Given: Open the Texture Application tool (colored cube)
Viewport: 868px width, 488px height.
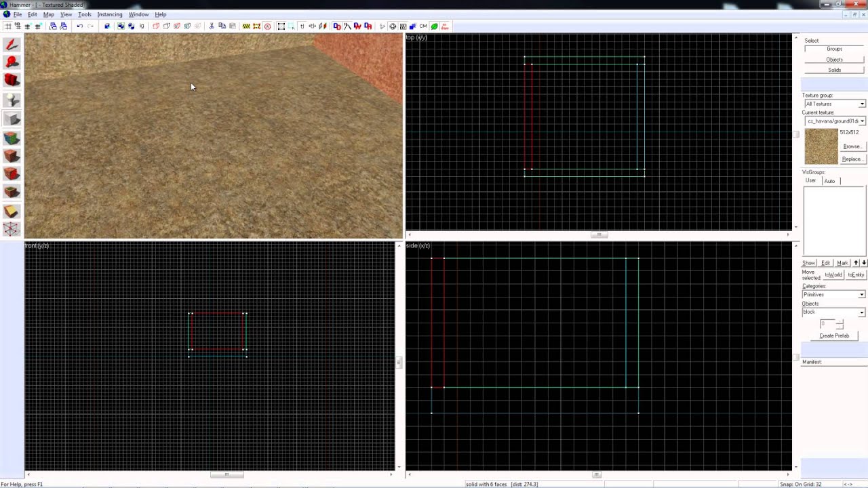Looking at the screenshot, I should tap(12, 138).
